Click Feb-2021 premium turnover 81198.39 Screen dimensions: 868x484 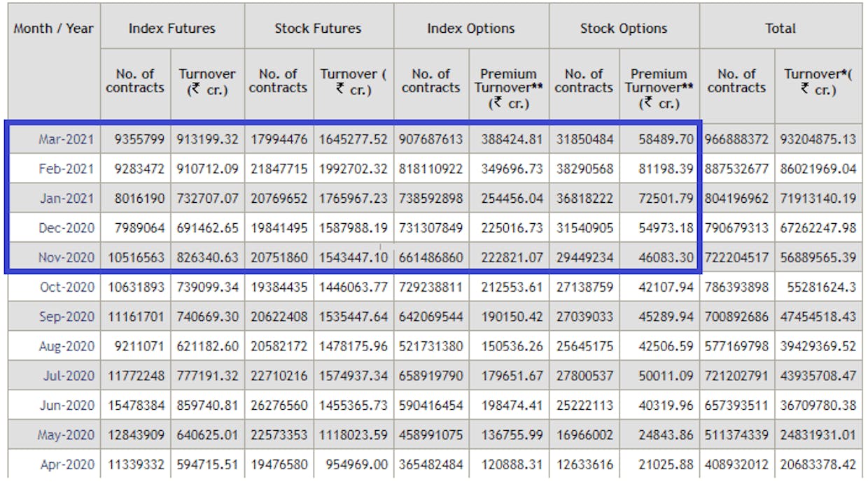point(666,169)
